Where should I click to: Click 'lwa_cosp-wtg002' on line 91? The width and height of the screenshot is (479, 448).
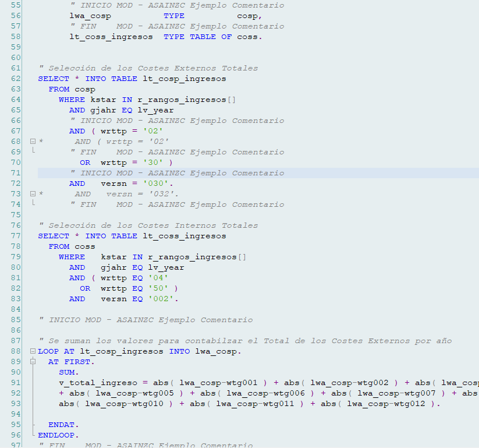coord(349,383)
